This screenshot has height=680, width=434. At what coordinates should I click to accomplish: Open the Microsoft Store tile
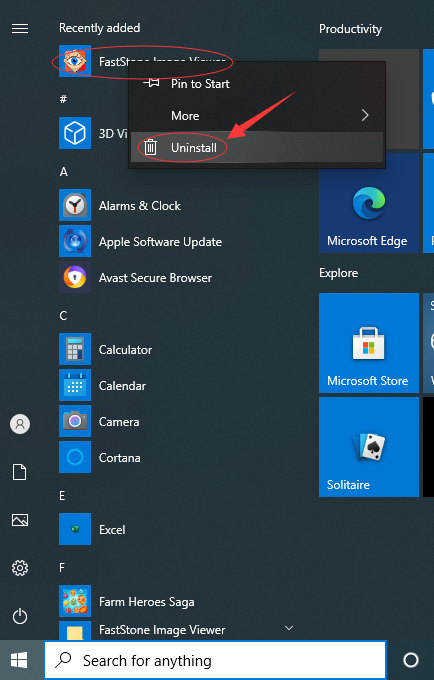pyautogui.click(x=369, y=343)
